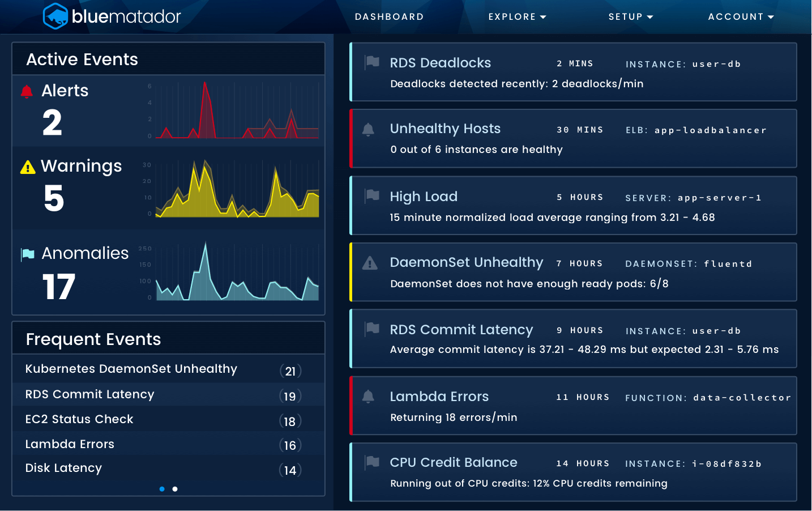Open the EXPLORE dropdown menu

pos(517,16)
